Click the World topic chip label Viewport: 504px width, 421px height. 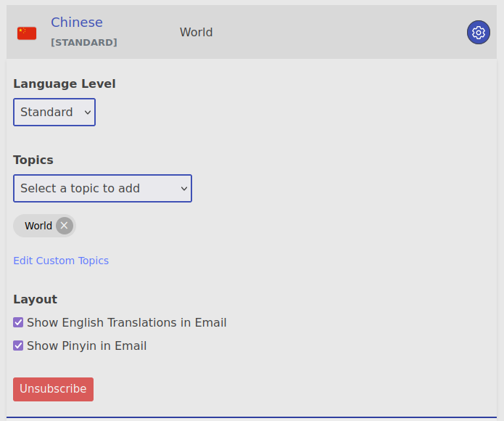(x=38, y=226)
